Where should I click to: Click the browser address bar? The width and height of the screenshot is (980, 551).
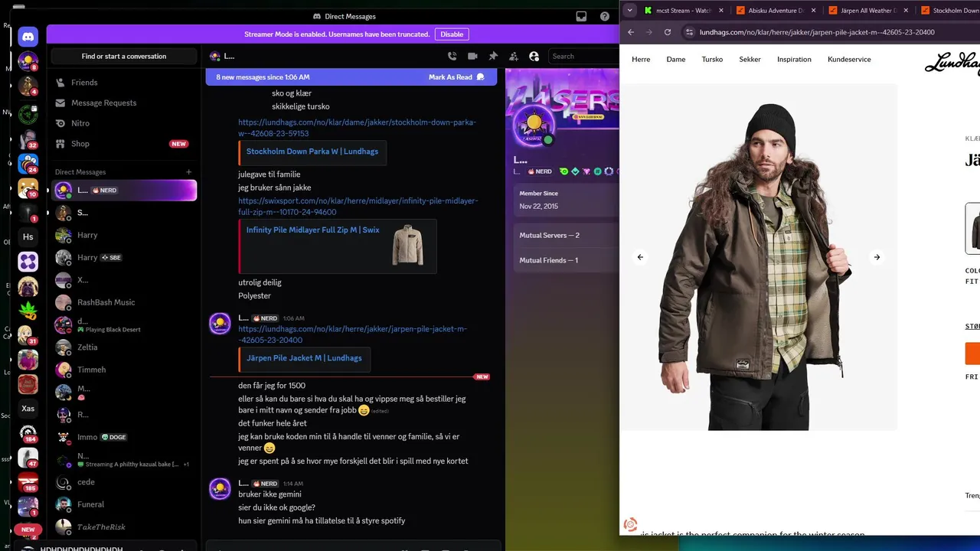coord(829,32)
